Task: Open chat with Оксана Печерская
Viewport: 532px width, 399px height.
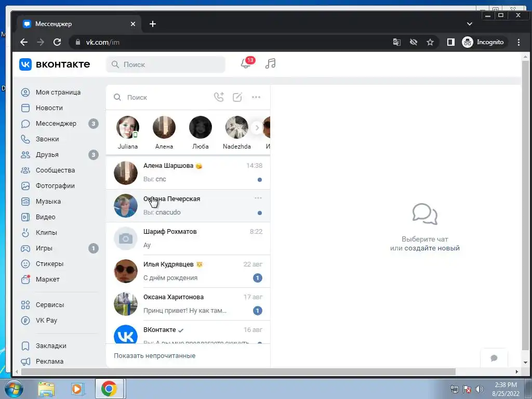Action: pos(188,206)
